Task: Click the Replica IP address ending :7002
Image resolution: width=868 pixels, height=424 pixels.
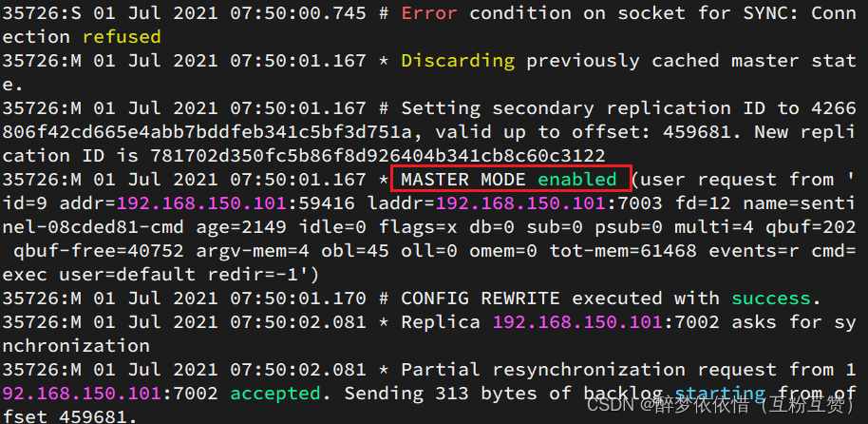Action: coord(606,322)
